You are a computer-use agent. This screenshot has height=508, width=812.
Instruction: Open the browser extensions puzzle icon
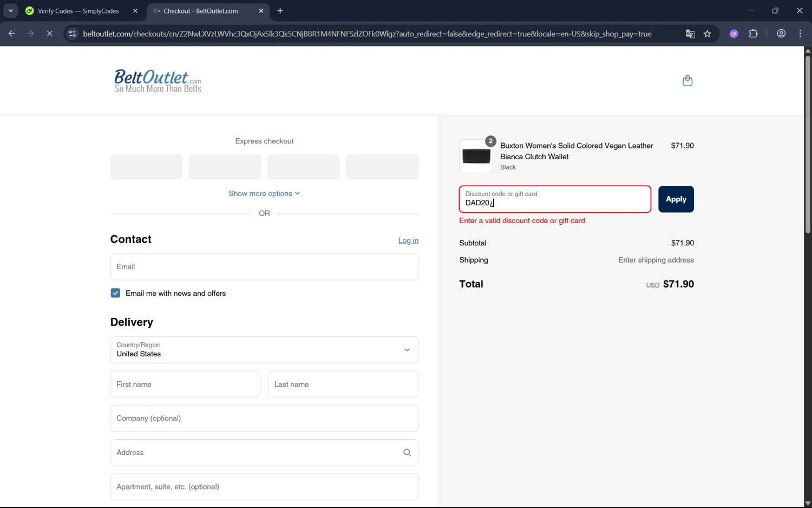click(753, 34)
